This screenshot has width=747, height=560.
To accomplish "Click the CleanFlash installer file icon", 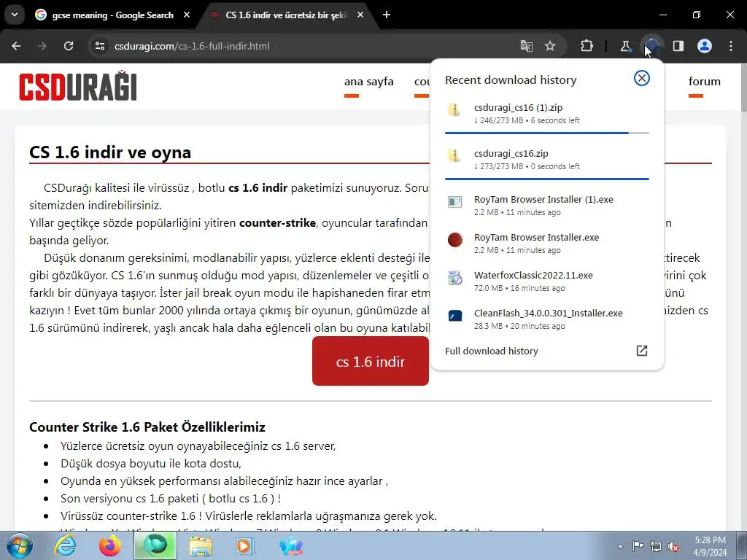I will click(455, 315).
